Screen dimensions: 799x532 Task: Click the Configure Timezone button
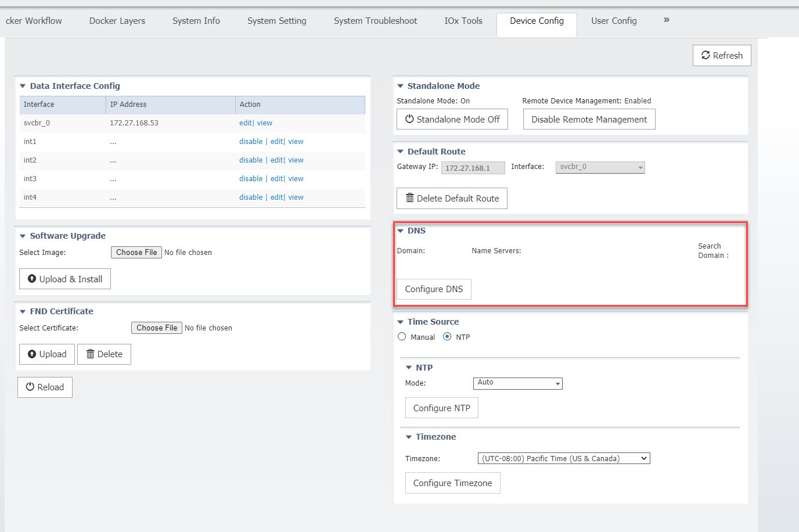pyautogui.click(x=452, y=483)
